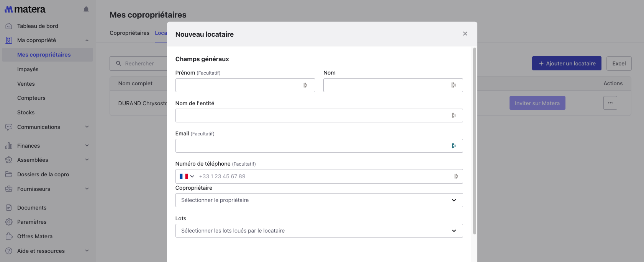Collapse the Ma copropriété sidebar section

(x=87, y=40)
